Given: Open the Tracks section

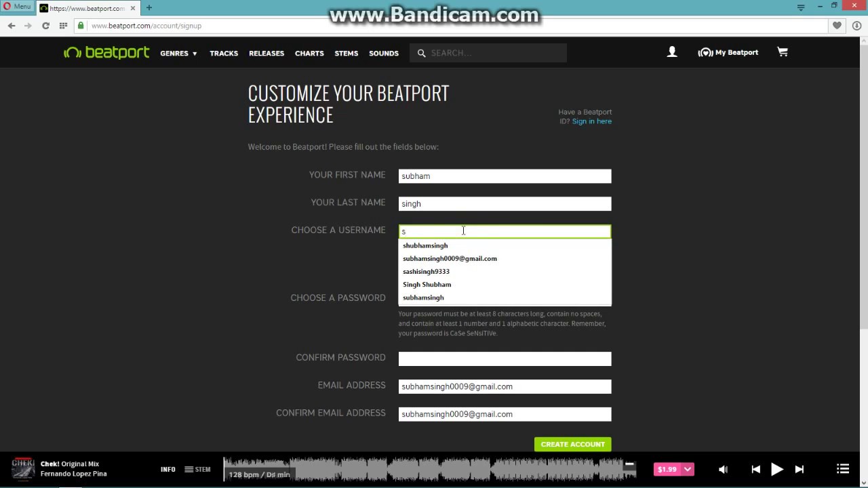Looking at the screenshot, I should tap(224, 54).
